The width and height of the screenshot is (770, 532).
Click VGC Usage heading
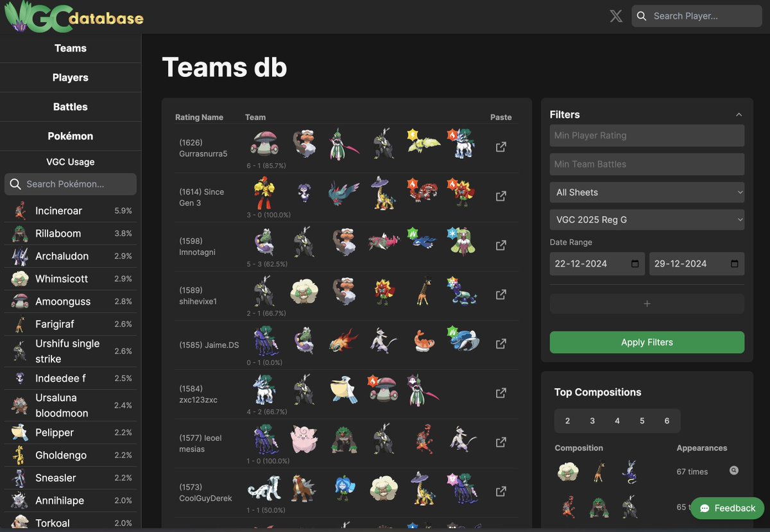click(x=71, y=162)
